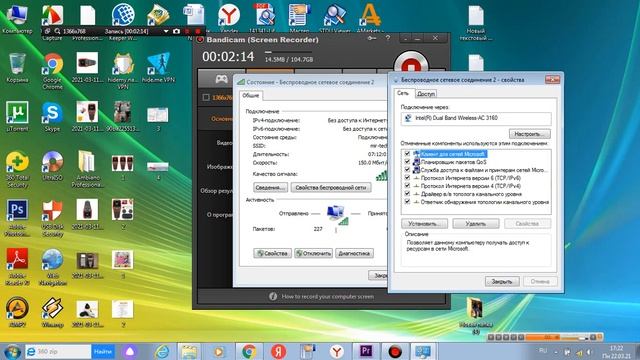
Task: Click the Настроить... adapter button
Action: pyautogui.click(x=529, y=134)
